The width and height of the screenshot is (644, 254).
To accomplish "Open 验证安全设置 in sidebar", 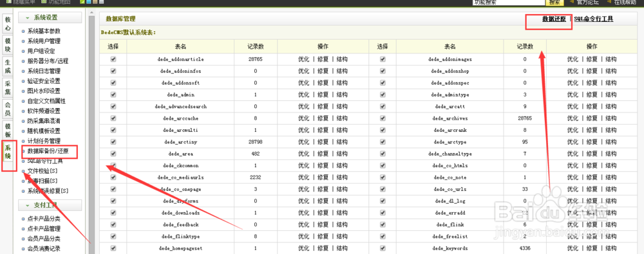I will tap(44, 81).
